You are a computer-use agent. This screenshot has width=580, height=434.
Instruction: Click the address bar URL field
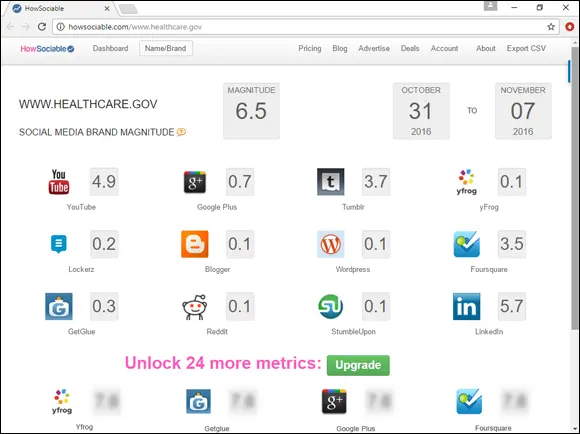coord(306,27)
